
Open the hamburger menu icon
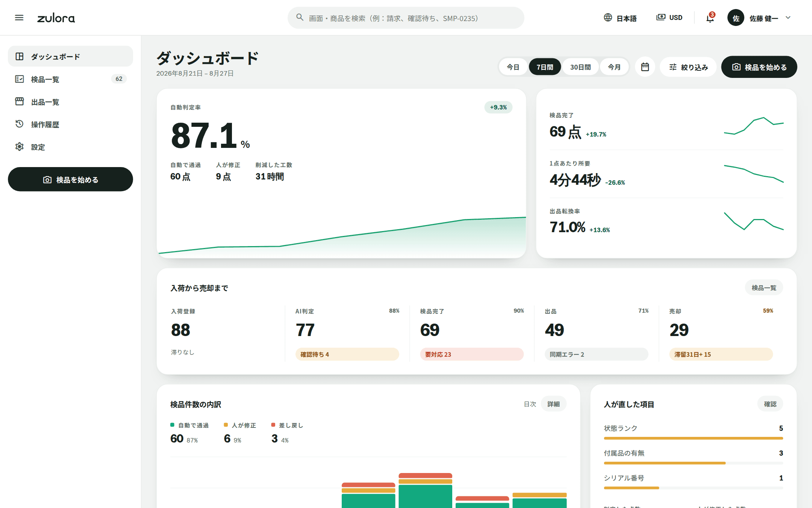point(19,18)
